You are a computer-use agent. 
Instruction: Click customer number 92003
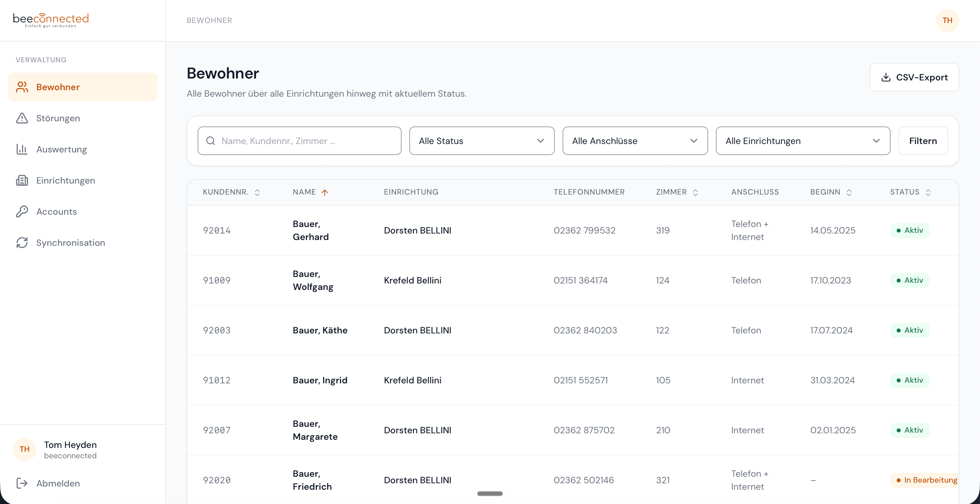(217, 330)
